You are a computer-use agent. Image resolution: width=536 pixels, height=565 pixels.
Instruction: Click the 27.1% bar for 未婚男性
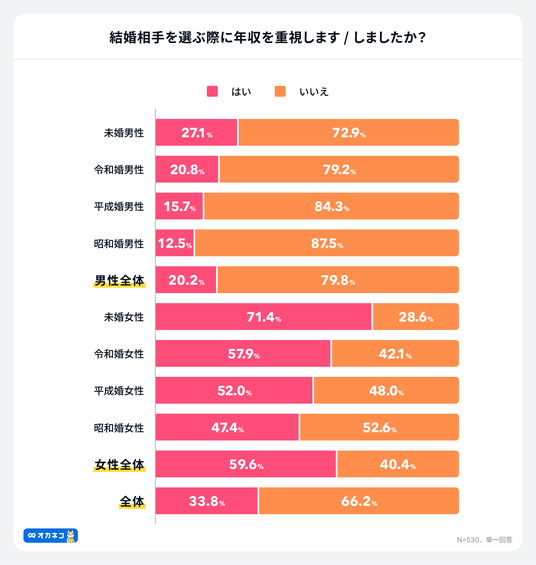point(196,133)
